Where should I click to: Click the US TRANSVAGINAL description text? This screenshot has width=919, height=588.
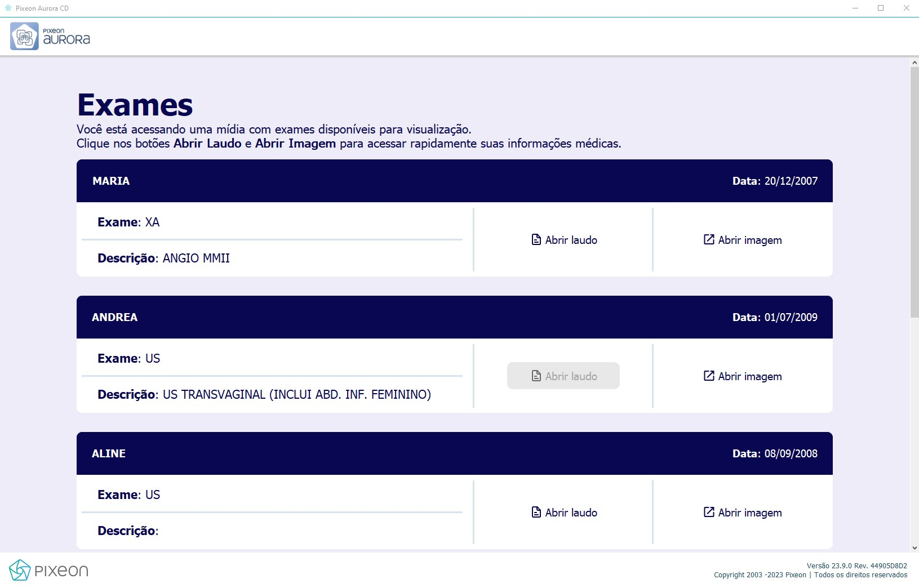coord(297,394)
